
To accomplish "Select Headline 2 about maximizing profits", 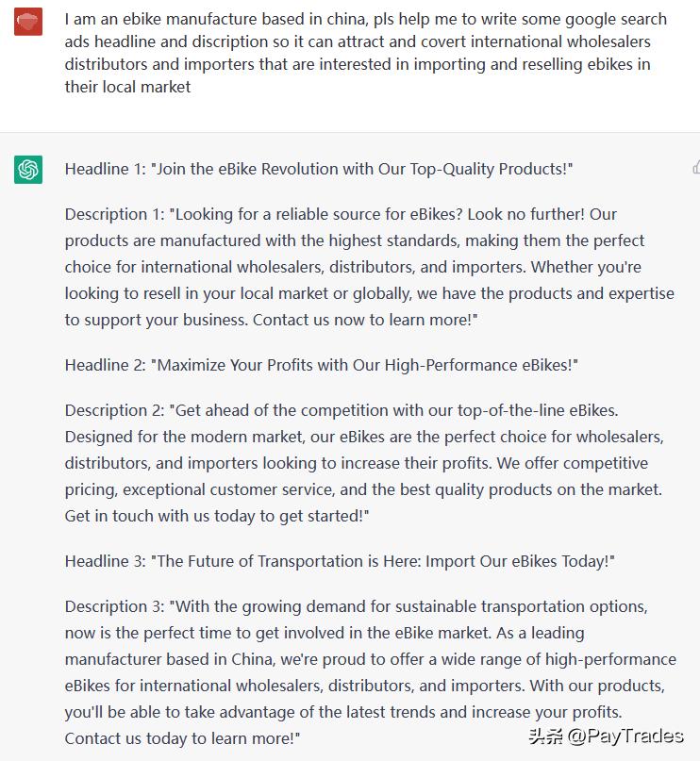I will pyautogui.click(x=321, y=365).
